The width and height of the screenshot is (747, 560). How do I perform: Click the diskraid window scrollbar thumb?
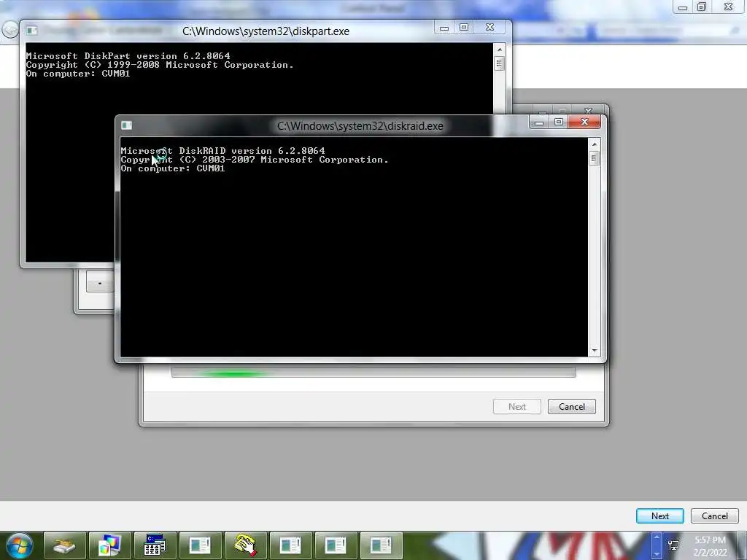coord(594,158)
